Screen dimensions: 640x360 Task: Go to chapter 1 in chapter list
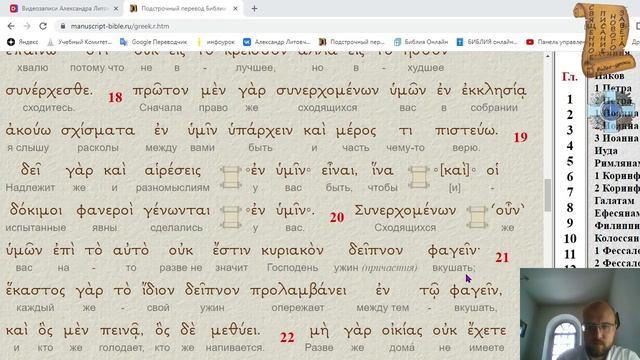(570, 99)
